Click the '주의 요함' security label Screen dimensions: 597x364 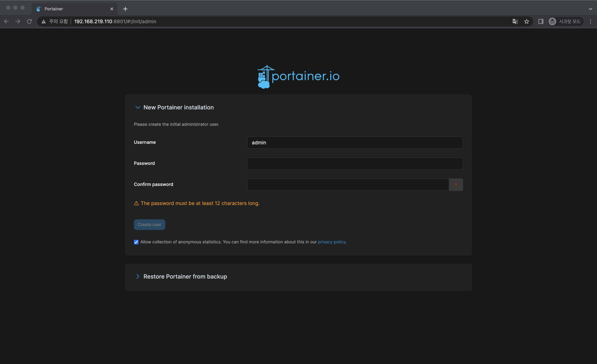[x=58, y=21]
